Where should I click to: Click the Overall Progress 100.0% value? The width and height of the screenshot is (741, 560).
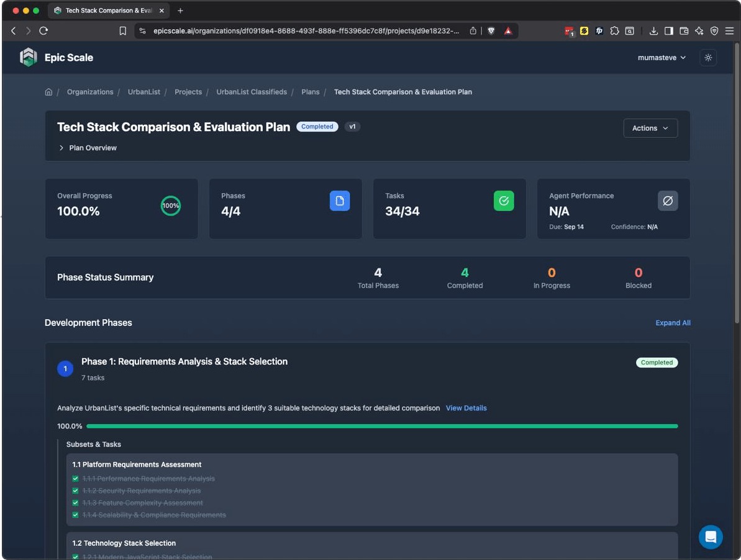78,211
